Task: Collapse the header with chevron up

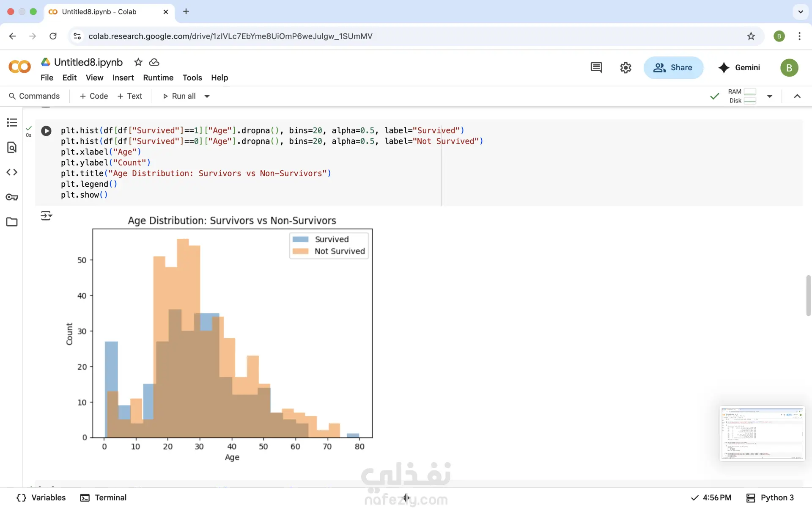Action: 797,97
